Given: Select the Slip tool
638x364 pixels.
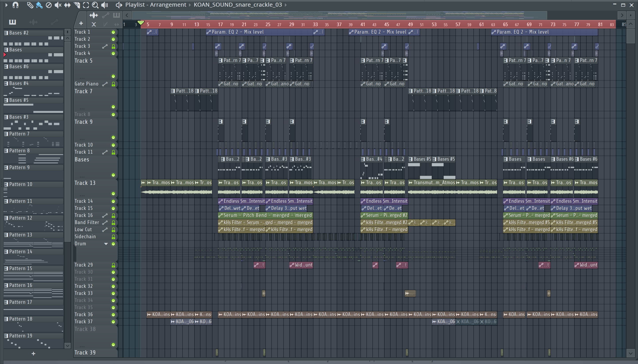Looking at the screenshot, I should 67,5.
